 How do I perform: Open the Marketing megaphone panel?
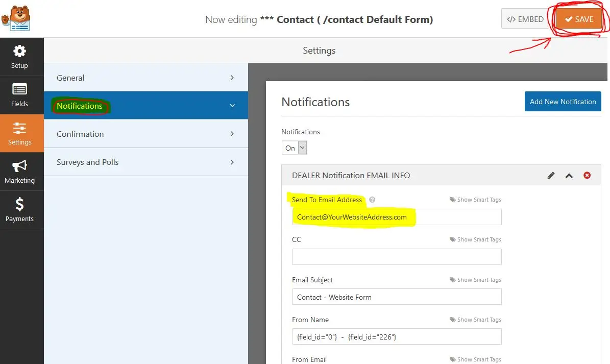(x=19, y=172)
